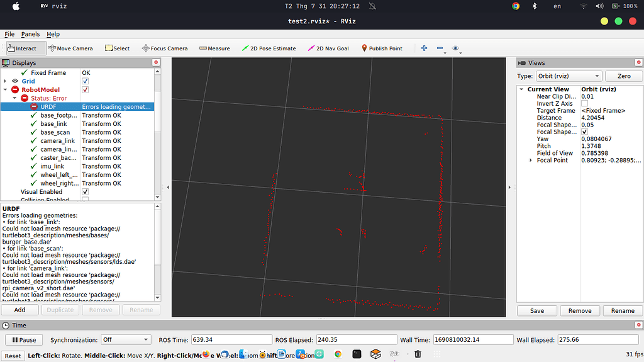Select the URDF error row
The width and height of the screenshot is (644, 362).
[77, 106]
